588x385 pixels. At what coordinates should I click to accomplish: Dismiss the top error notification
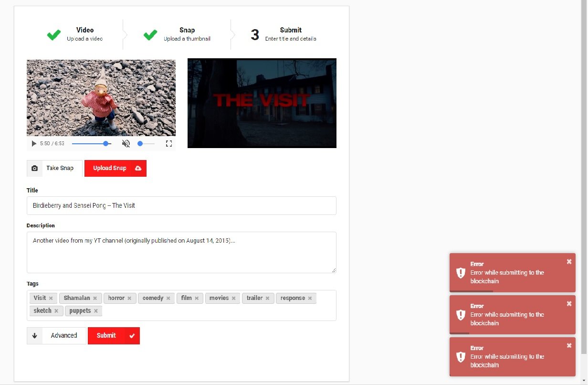[x=569, y=261]
